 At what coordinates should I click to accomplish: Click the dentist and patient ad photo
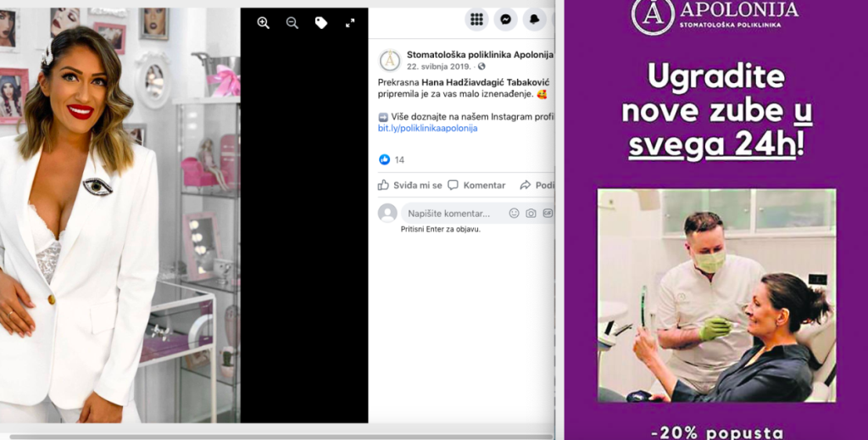pos(717,296)
